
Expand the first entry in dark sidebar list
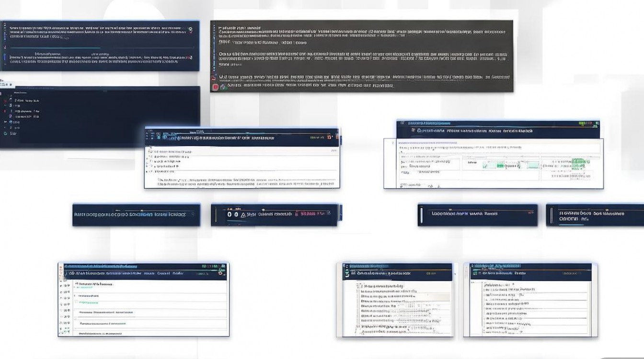coord(11,101)
